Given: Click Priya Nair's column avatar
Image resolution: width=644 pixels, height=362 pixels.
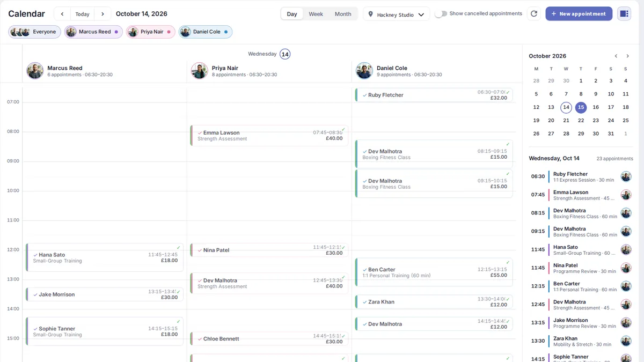Looking at the screenshot, I should point(200,71).
